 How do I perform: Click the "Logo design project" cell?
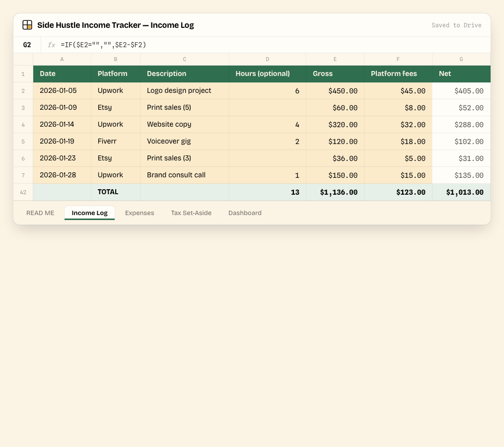click(185, 91)
